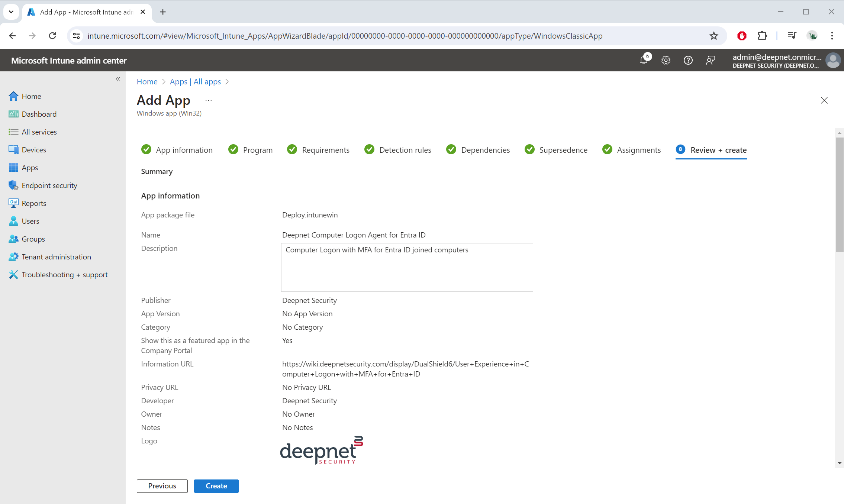The height and width of the screenshot is (504, 844).
Task: Bookmark this page with star icon
Action: 713,36
